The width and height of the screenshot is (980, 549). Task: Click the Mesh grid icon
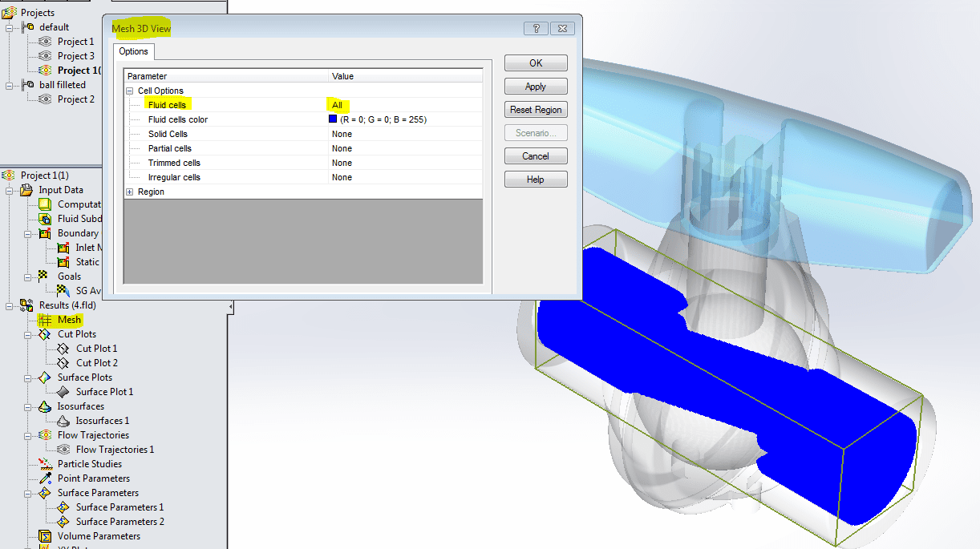click(45, 320)
